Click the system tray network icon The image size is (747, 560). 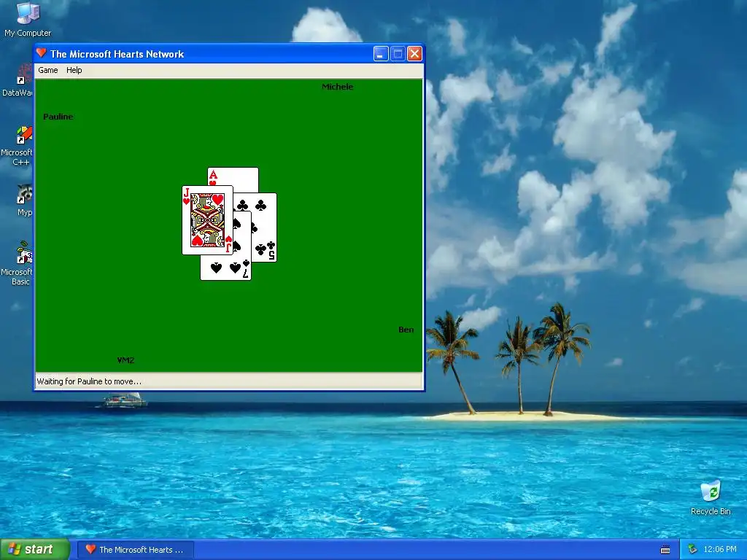click(x=692, y=550)
